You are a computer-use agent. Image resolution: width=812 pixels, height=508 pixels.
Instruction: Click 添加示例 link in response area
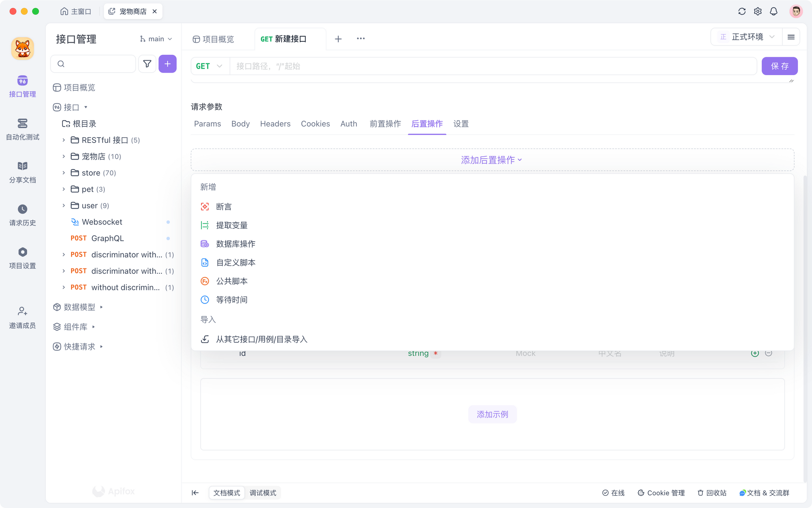pyautogui.click(x=492, y=414)
